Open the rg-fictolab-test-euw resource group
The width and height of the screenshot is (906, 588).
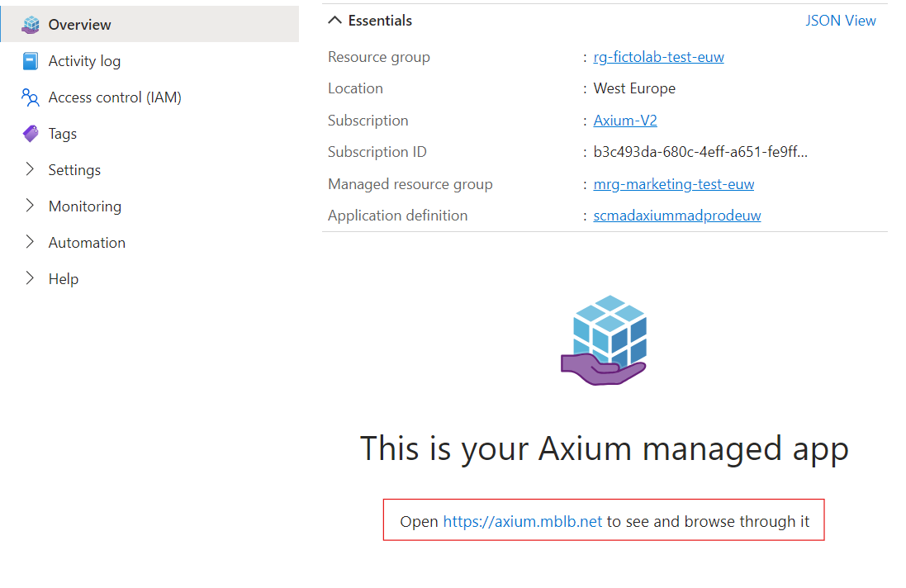[658, 56]
